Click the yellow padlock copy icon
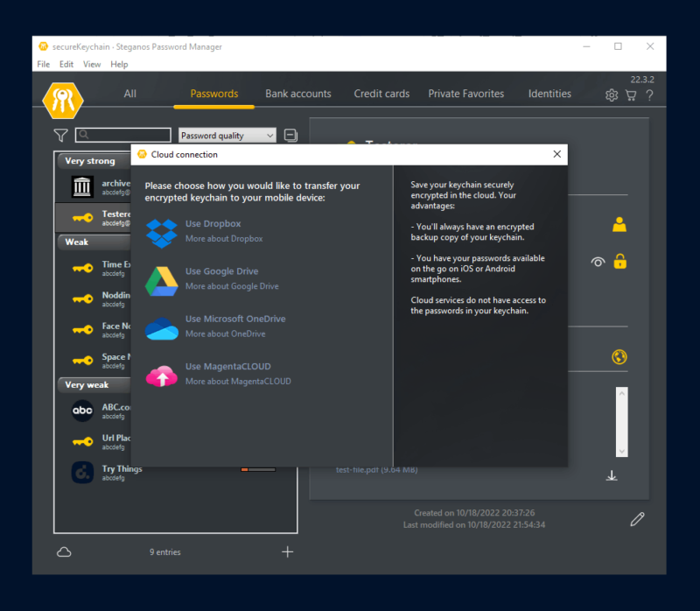 point(620,261)
